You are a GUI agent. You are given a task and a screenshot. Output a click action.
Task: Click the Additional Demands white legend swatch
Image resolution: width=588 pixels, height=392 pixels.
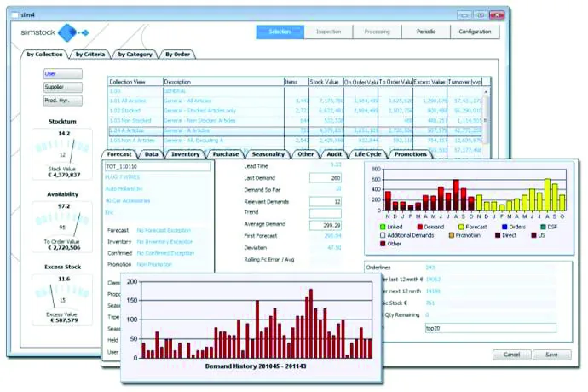tap(383, 235)
